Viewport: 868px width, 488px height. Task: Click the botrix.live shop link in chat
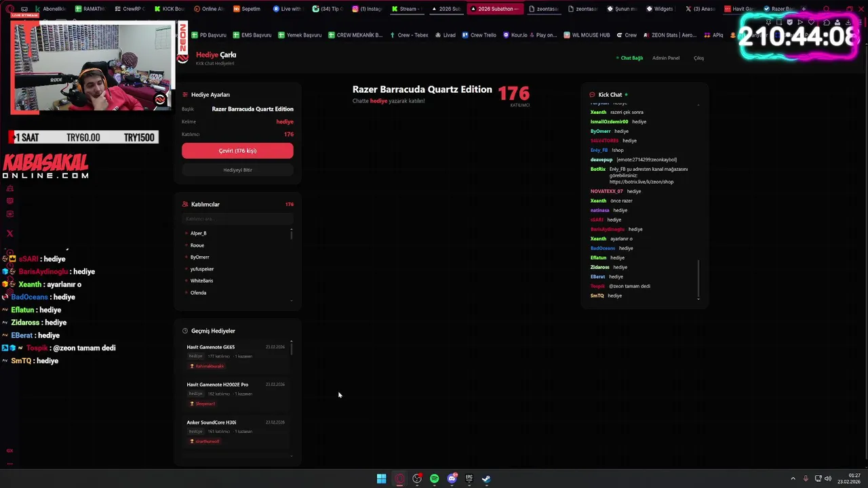[x=642, y=182]
